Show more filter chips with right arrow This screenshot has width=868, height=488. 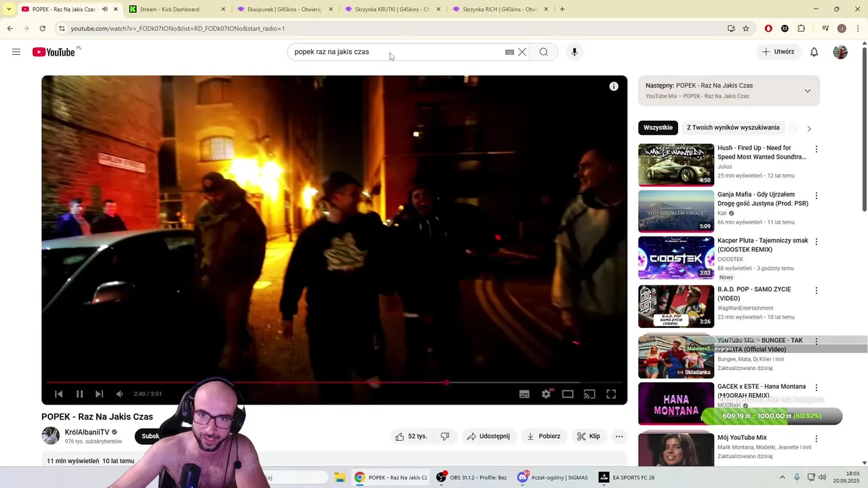pyautogui.click(x=808, y=128)
